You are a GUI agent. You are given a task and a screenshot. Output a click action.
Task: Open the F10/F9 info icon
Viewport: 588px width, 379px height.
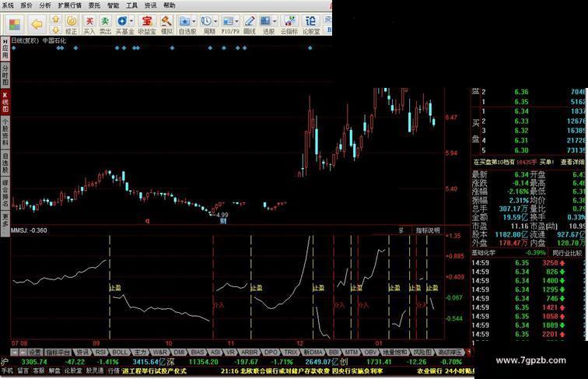tap(229, 25)
